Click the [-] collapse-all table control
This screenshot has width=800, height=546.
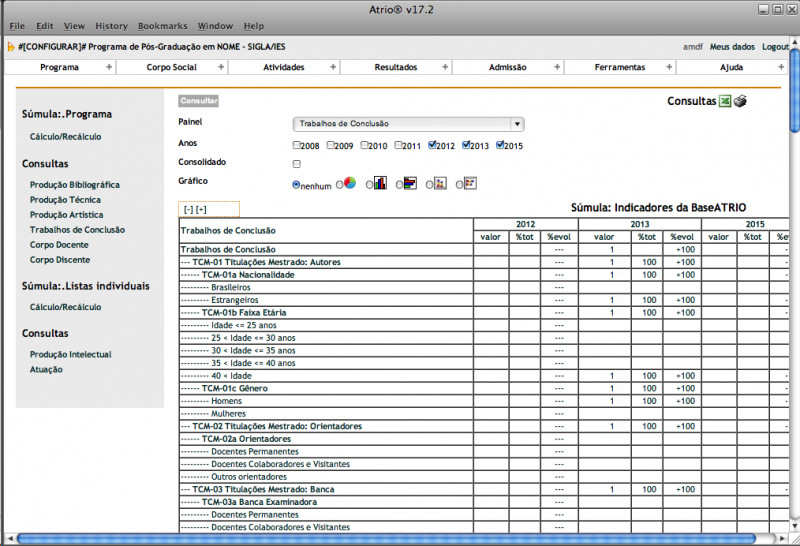[x=188, y=209]
